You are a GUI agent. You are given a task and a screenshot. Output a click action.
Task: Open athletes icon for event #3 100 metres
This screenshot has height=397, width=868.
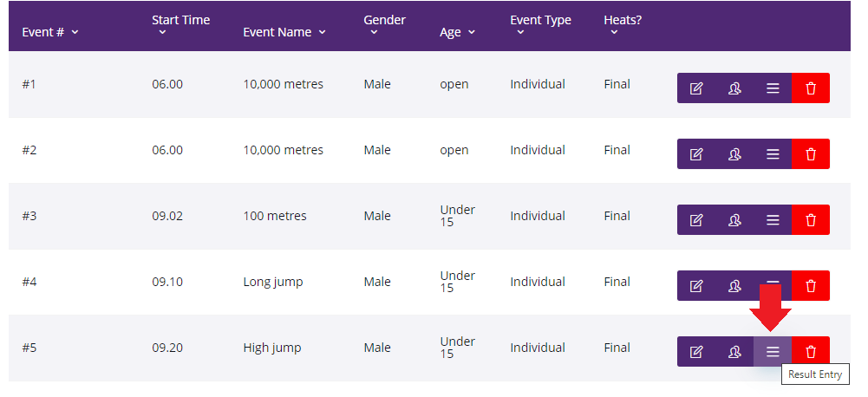click(x=734, y=220)
